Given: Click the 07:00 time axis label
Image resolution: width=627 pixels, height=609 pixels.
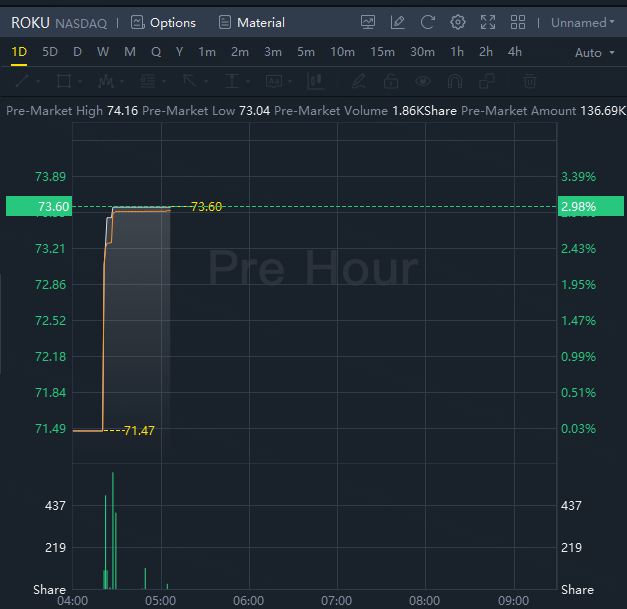Looking at the screenshot, I should (336, 601).
